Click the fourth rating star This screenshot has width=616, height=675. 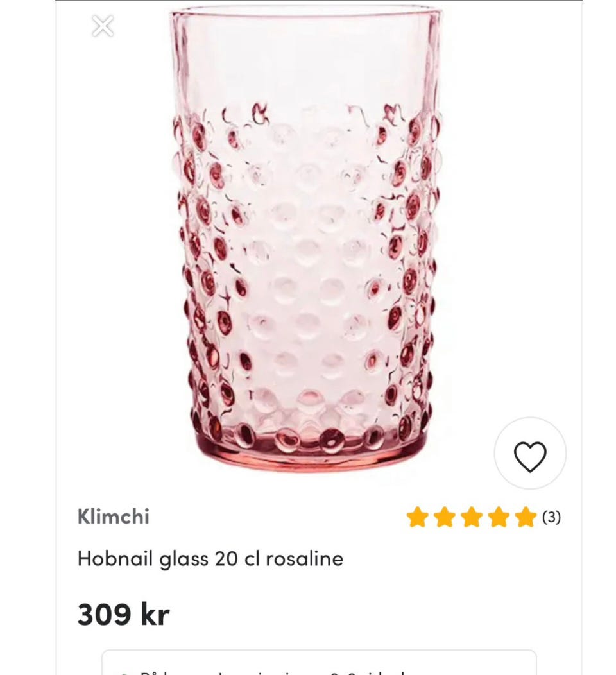click(498, 517)
